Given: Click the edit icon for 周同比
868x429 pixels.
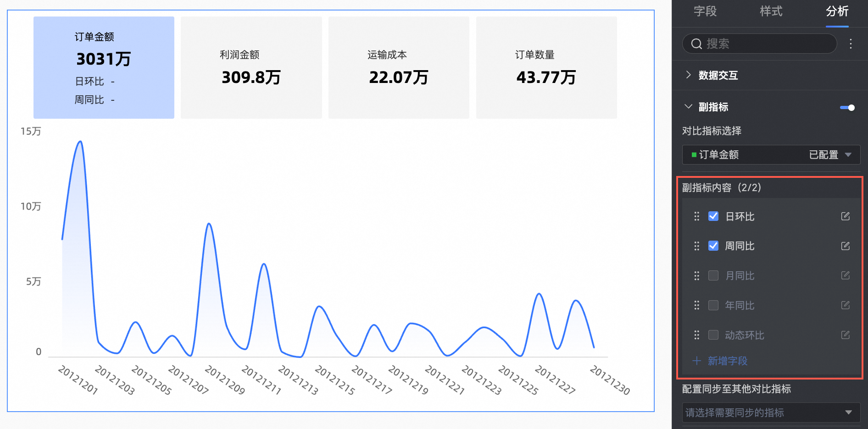Looking at the screenshot, I should click(845, 246).
